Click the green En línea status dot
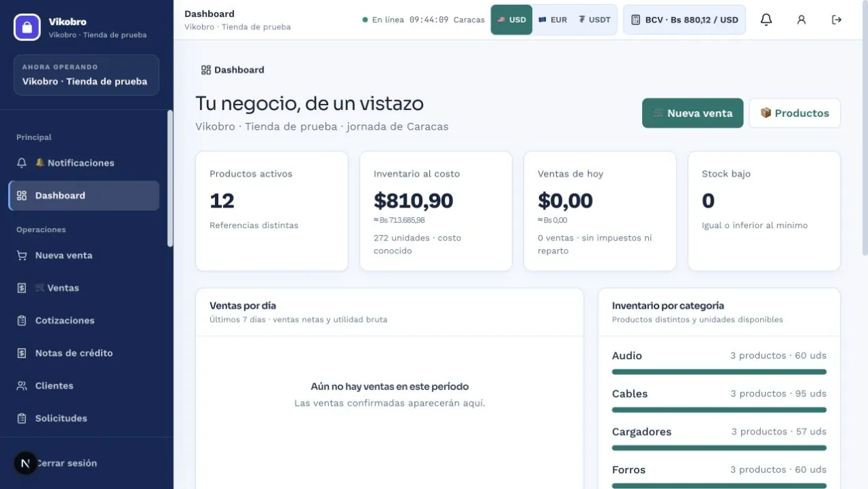Viewport: 868px width, 489px height. tap(365, 20)
